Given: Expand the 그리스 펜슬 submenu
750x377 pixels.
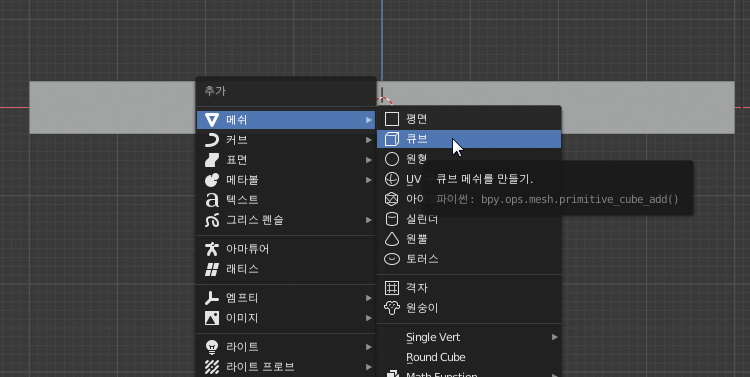Looking at the screenshot, I should 286,220.
